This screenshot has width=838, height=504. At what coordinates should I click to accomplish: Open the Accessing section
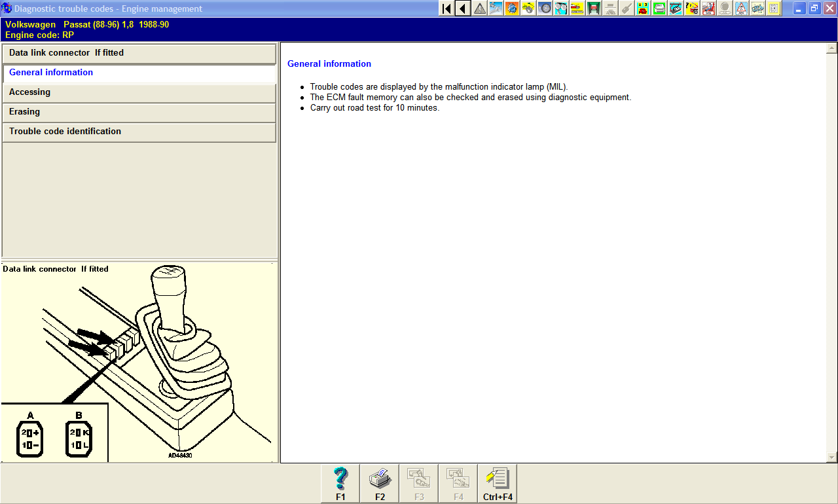coord(139,92)
